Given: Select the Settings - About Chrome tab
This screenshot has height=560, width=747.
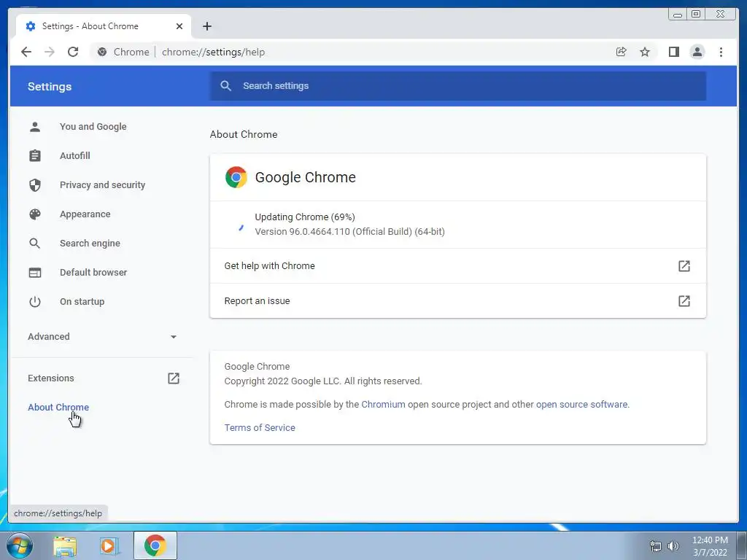Looking at the screenshot, I should (x=104, y=26).
